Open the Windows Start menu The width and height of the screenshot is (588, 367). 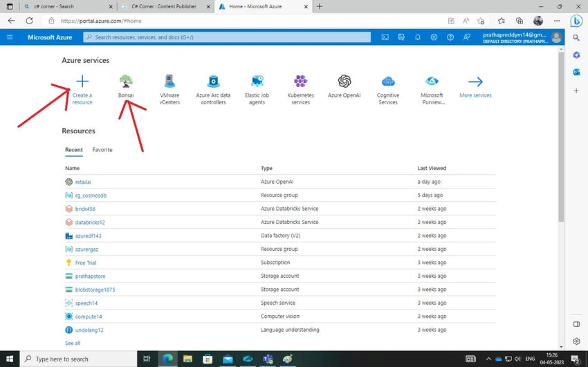tap(10, 359)
